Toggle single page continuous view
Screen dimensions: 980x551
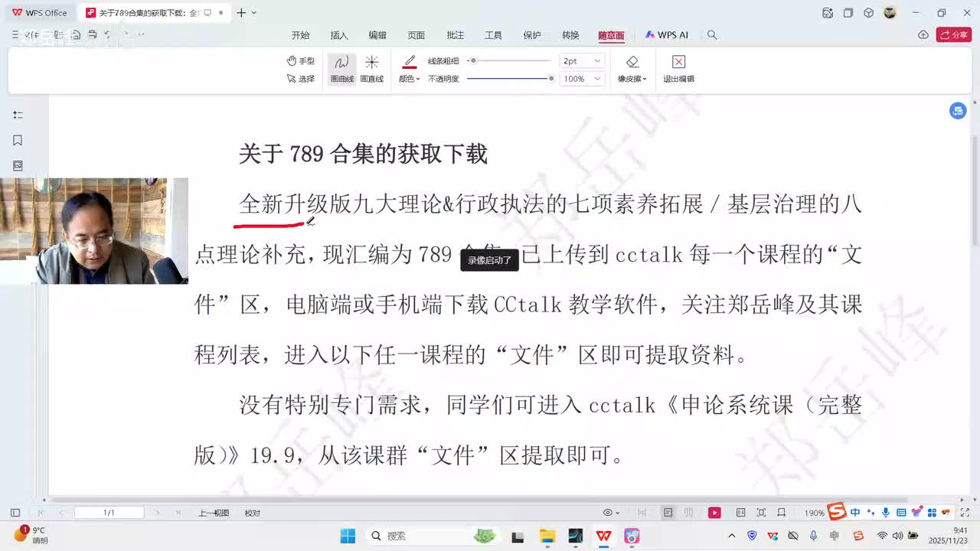668,513
